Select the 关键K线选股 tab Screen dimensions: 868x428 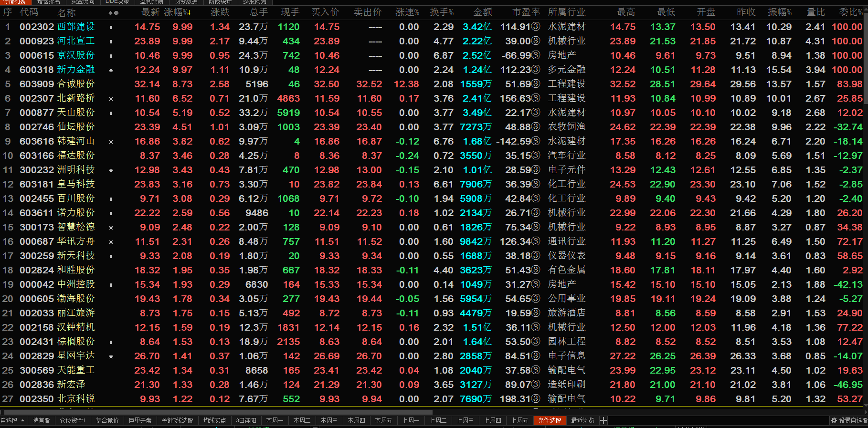click(x=177, y=420)
